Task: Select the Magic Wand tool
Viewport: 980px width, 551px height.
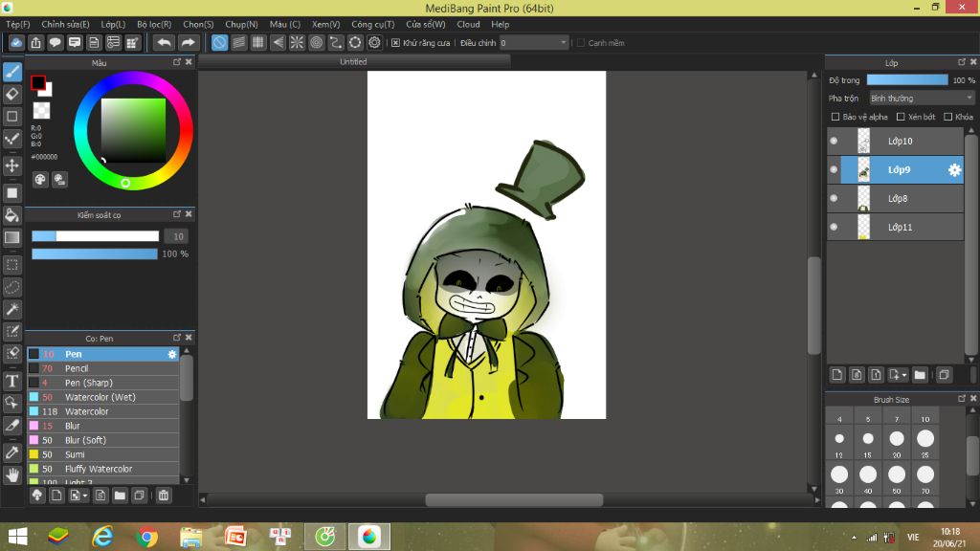Action: (x=11, y=309)
